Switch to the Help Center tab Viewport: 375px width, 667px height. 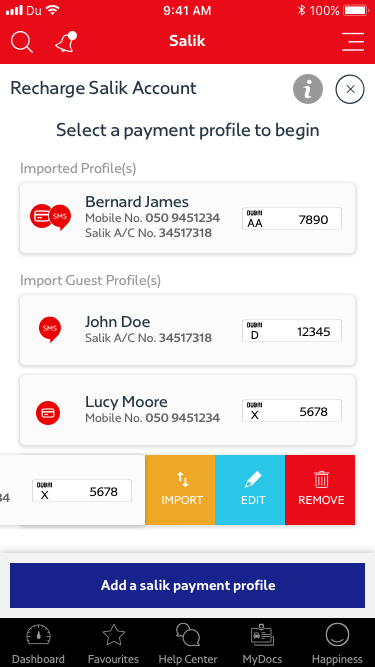click(188, 644)
